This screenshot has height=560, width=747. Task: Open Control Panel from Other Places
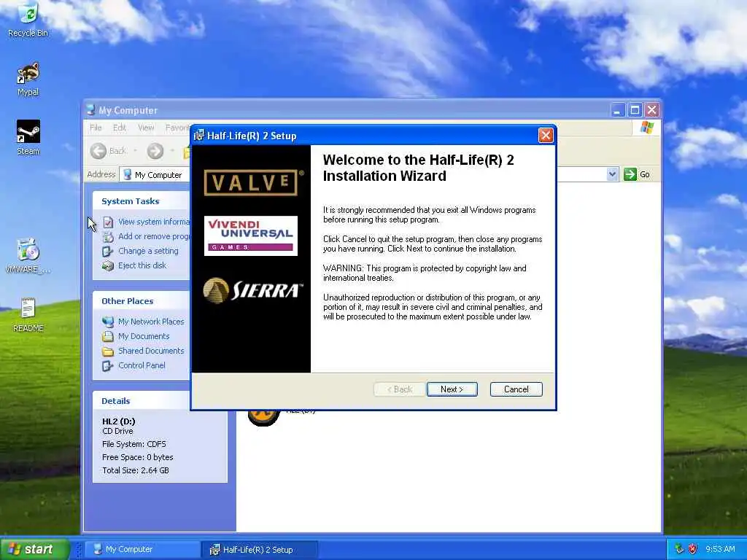[x=142, y=365]
